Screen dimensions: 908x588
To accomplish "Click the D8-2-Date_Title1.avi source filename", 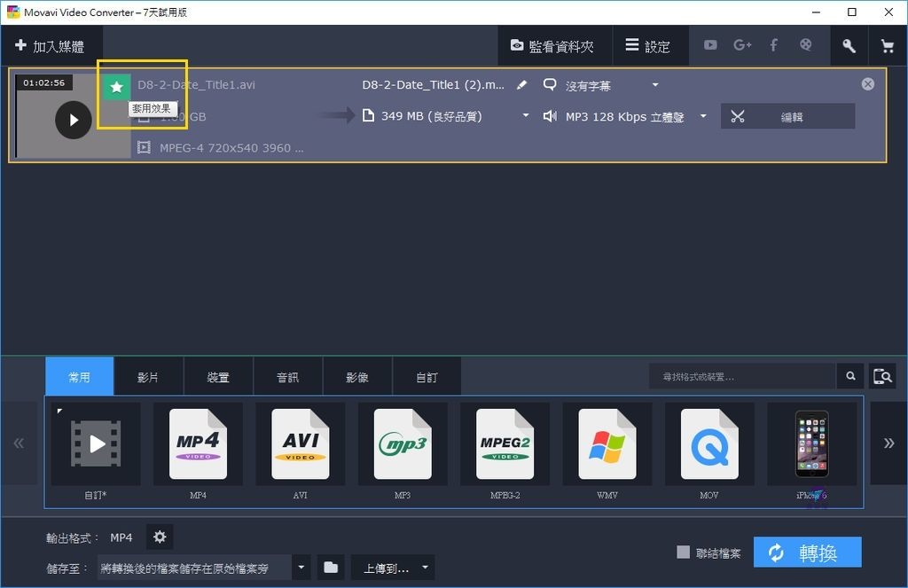I will pyautogui.click(x=196, y=84).
